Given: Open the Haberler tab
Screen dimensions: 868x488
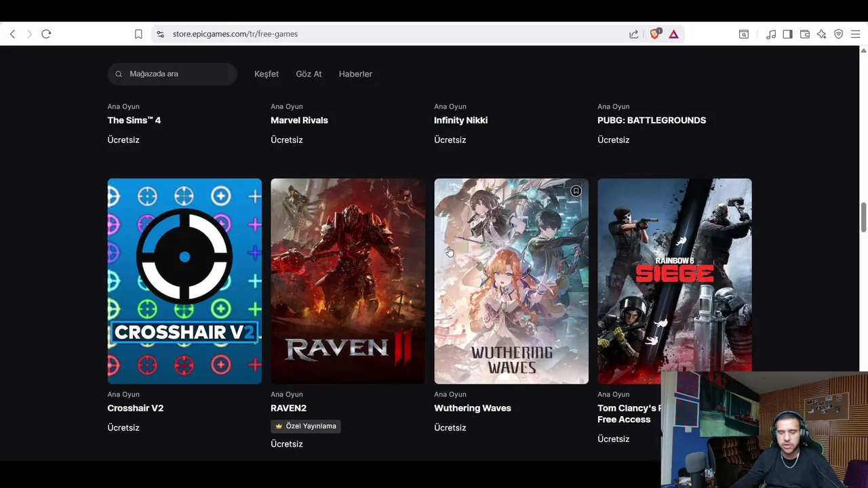Looking at the screenshot, I should coord(355,74).
